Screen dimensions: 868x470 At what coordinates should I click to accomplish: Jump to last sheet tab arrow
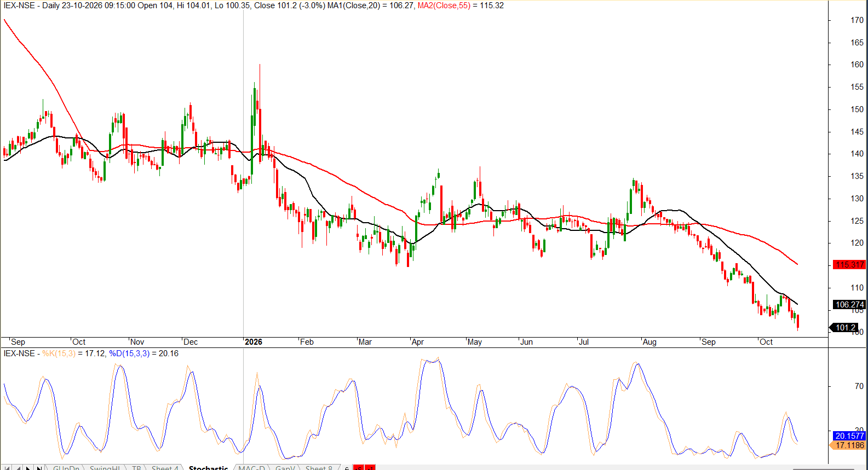point(39,467)
